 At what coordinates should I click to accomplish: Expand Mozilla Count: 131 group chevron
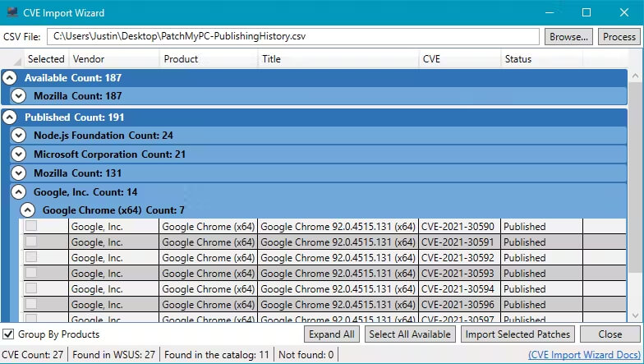pyautogui.click(x=18, y=173)
